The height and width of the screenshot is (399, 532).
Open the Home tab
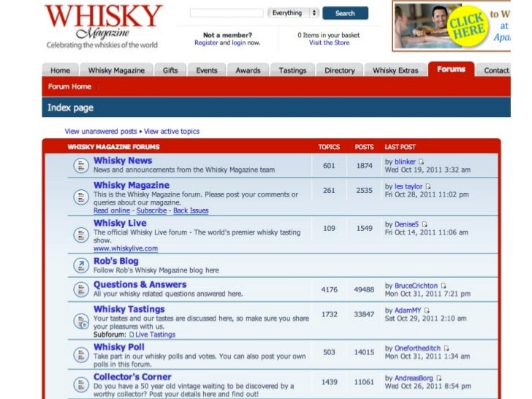coord(61,70)
